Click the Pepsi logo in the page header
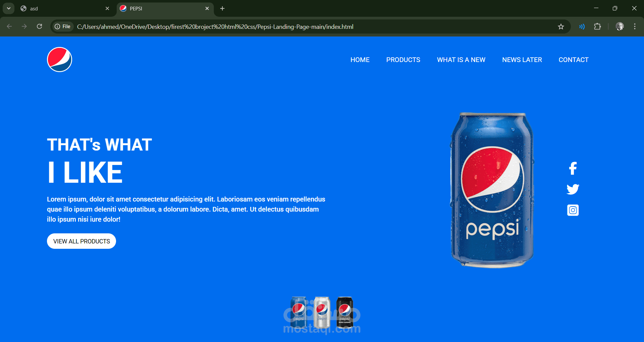Viewport: 644px width, 342px height. point(59,60)
